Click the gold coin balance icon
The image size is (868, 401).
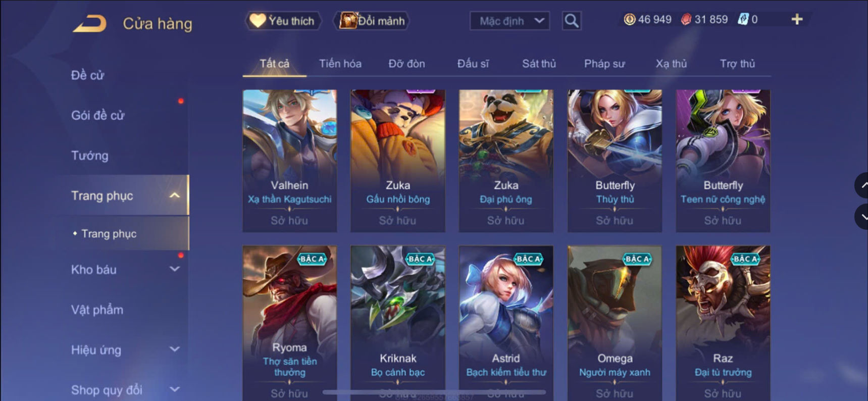[x=629, y=20]
